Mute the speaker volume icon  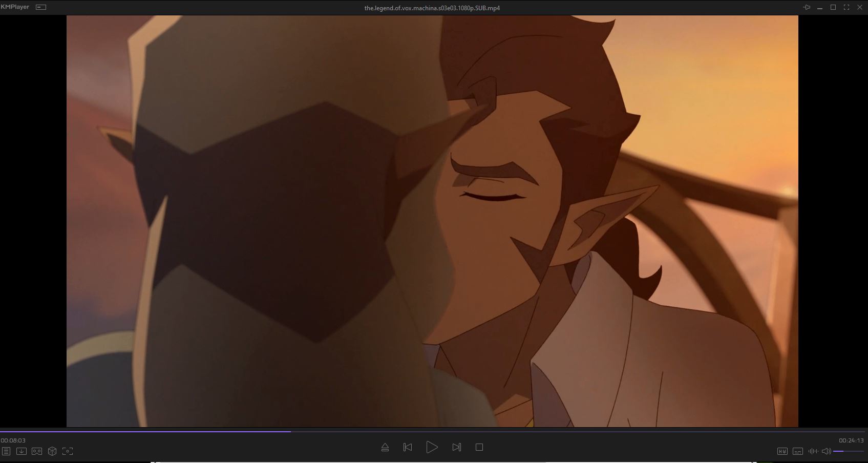[x=826, y=451]
